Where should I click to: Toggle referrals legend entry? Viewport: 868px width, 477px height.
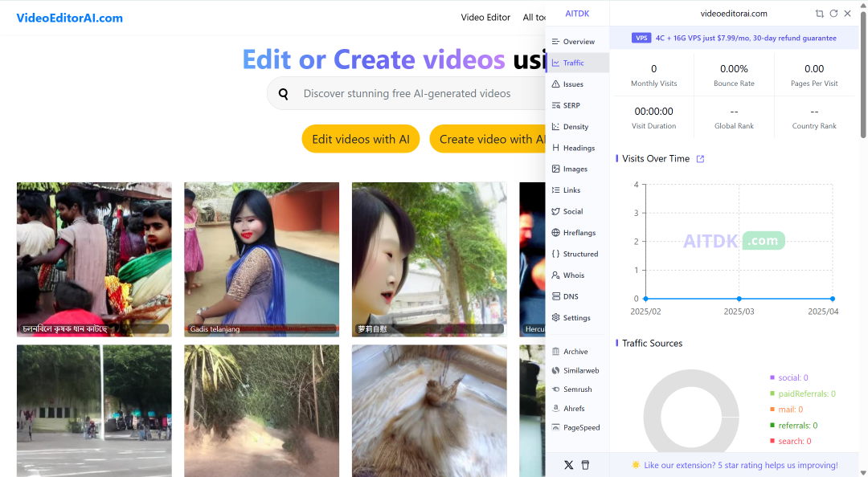tap(794, 426)
